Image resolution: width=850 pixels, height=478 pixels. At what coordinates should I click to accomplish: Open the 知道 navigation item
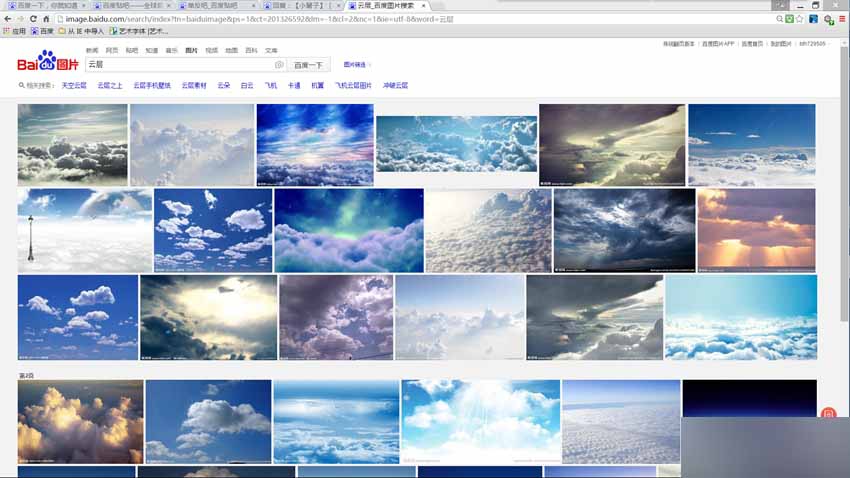(152, 50)
